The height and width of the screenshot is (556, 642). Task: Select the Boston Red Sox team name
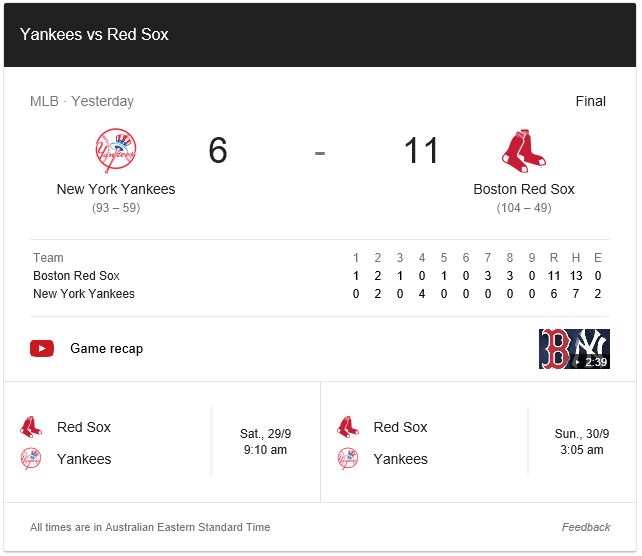point(524,189)
